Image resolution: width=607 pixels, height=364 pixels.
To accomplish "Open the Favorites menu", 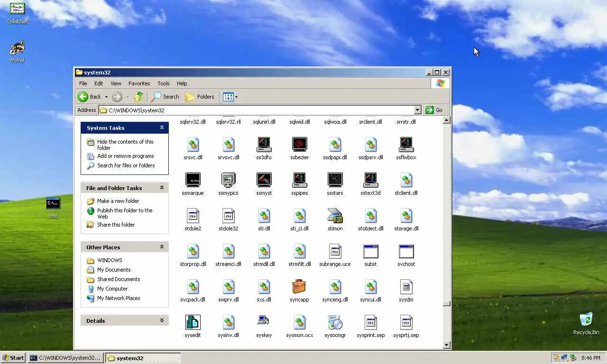I will pyautogui.click(x=139, y=83).
